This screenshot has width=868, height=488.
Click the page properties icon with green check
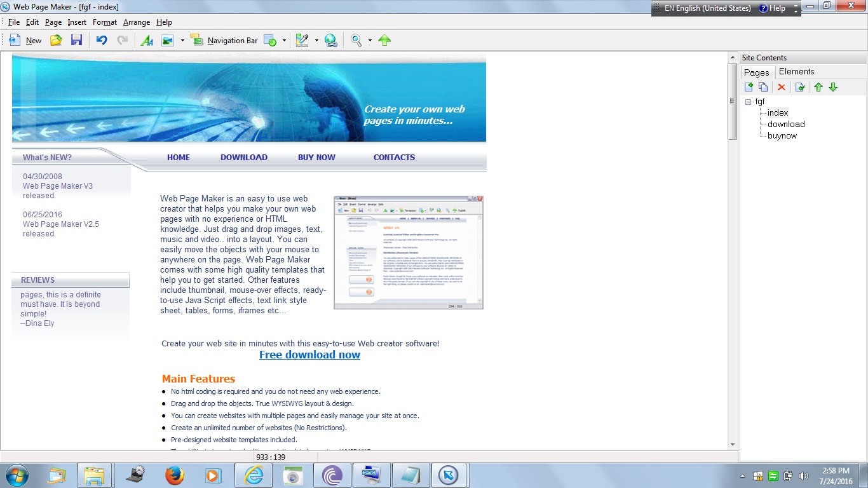click(x=800, y=87)
